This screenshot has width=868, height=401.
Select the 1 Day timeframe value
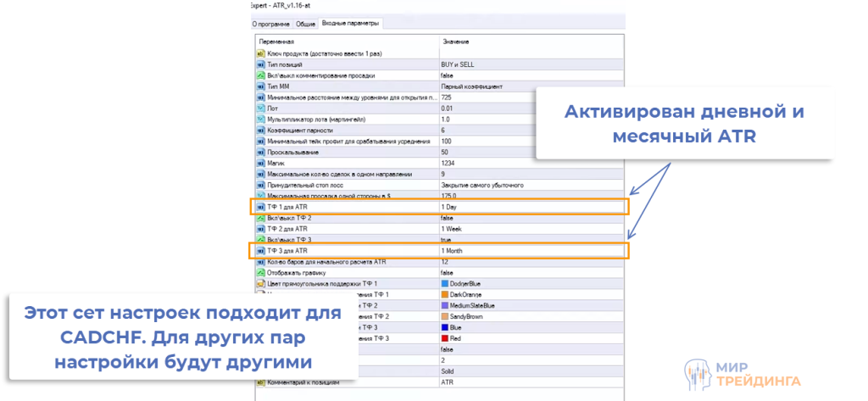449,207
